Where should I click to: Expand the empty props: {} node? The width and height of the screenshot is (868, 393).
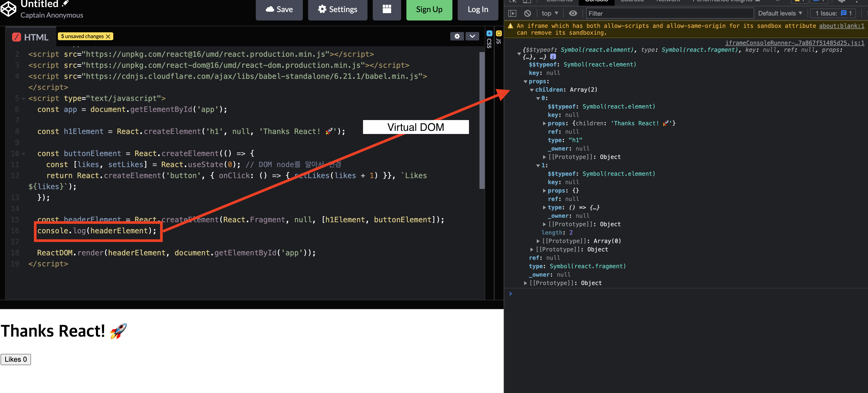pyautogui.click(x=544, y=191)
